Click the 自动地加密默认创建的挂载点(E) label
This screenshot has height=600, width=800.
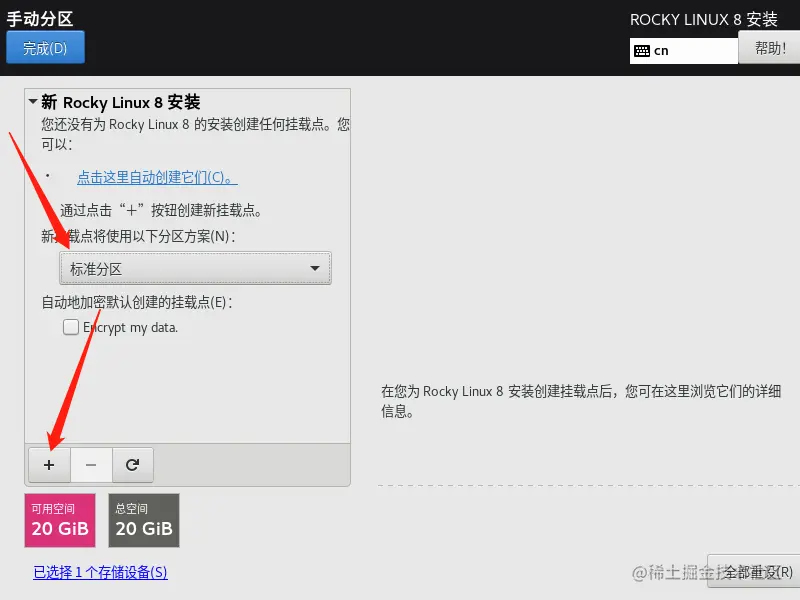point(137,302)
